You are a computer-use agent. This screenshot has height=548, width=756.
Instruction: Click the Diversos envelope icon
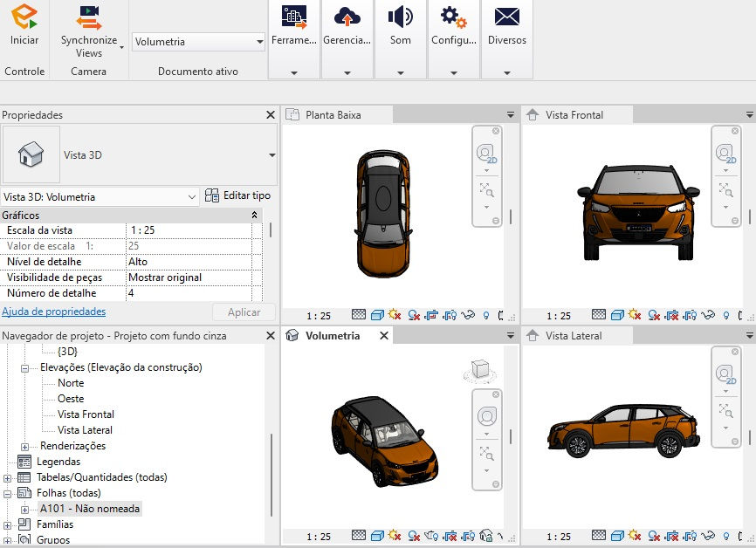click(x=506, y=17)
